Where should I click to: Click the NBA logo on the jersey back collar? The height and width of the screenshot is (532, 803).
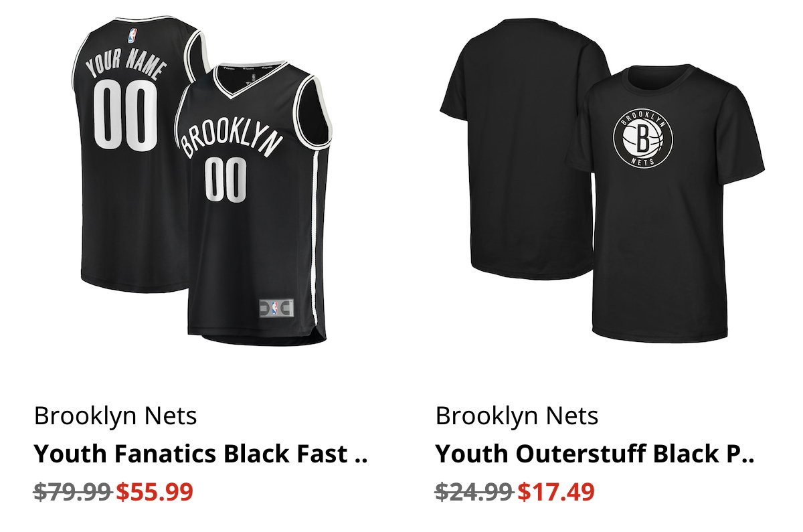[130, 34]
